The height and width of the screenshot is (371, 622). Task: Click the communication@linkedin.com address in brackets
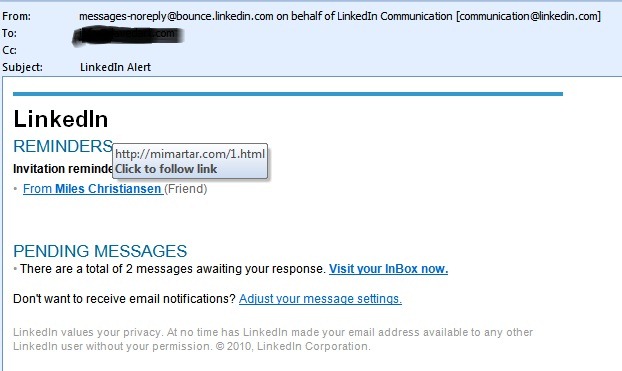coord(528,16)
